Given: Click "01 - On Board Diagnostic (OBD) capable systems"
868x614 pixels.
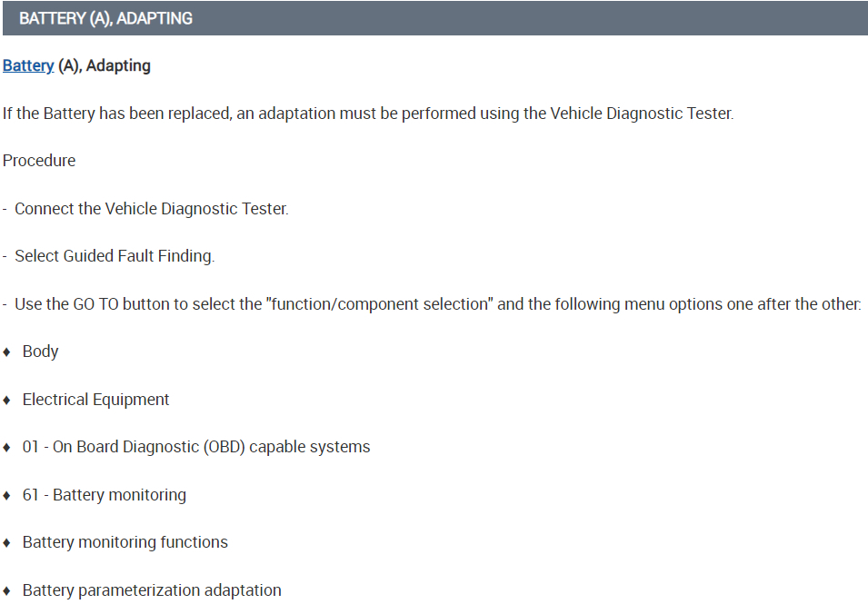Looking at the screenshot, I should coord(196,447).
